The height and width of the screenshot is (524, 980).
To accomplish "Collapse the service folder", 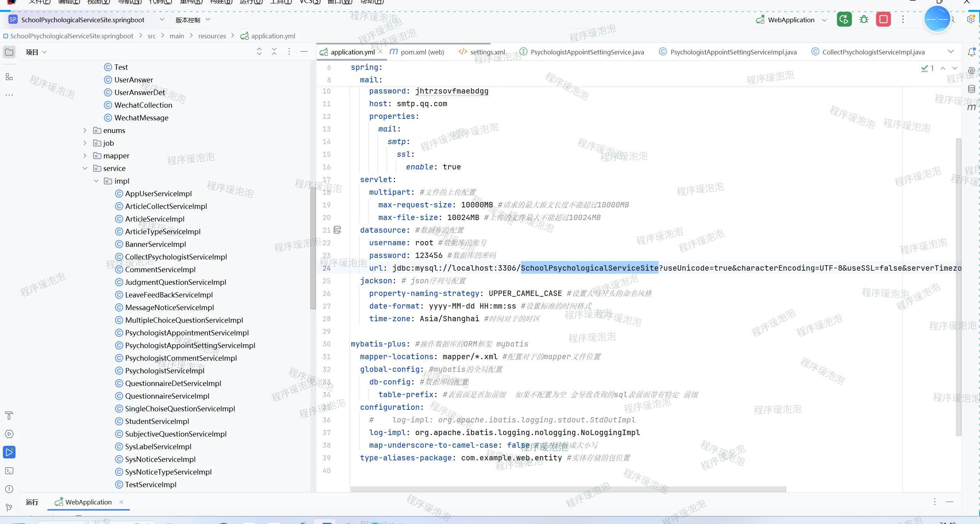I will [85, 168].
